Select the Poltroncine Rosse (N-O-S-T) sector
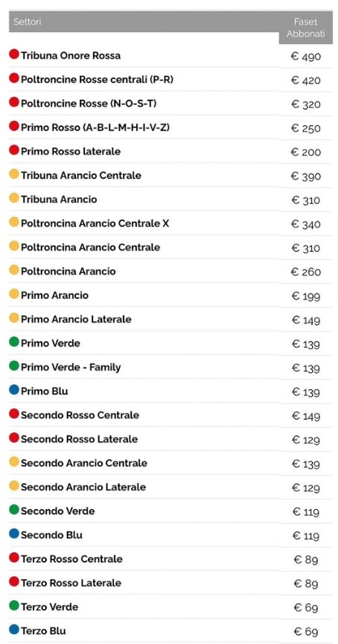 point(89,104)
